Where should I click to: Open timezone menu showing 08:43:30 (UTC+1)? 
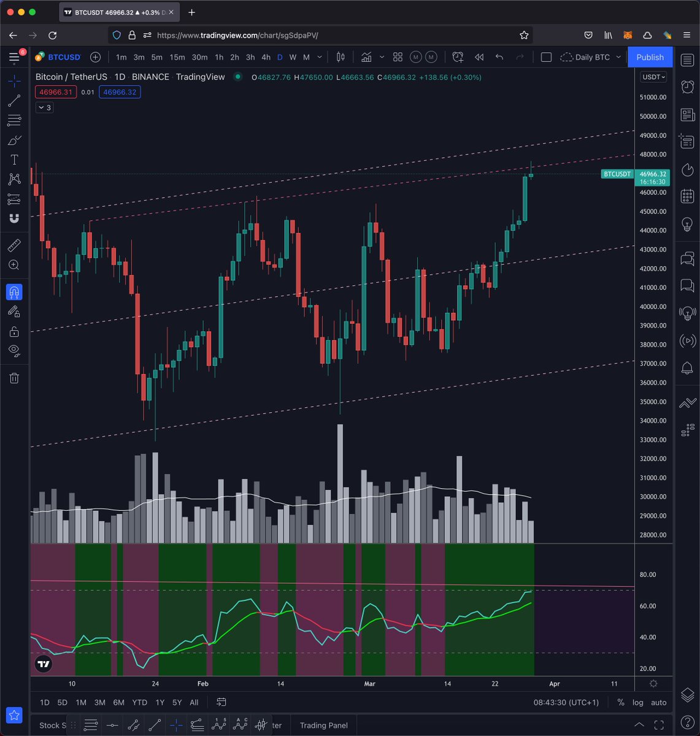(x=566, y=702)
